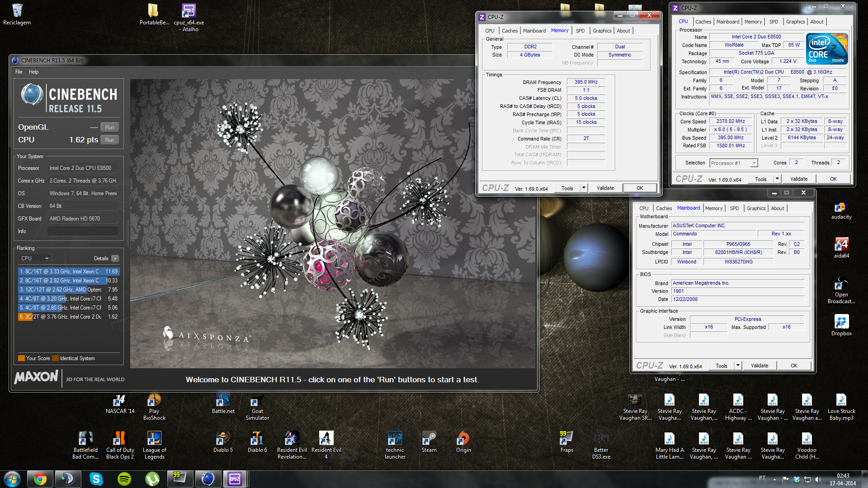The width and height of the screenshot is (868, 488).
Task: Open Graphics tab in Memory CPU-Z window
Action: (x=602, y=31)
